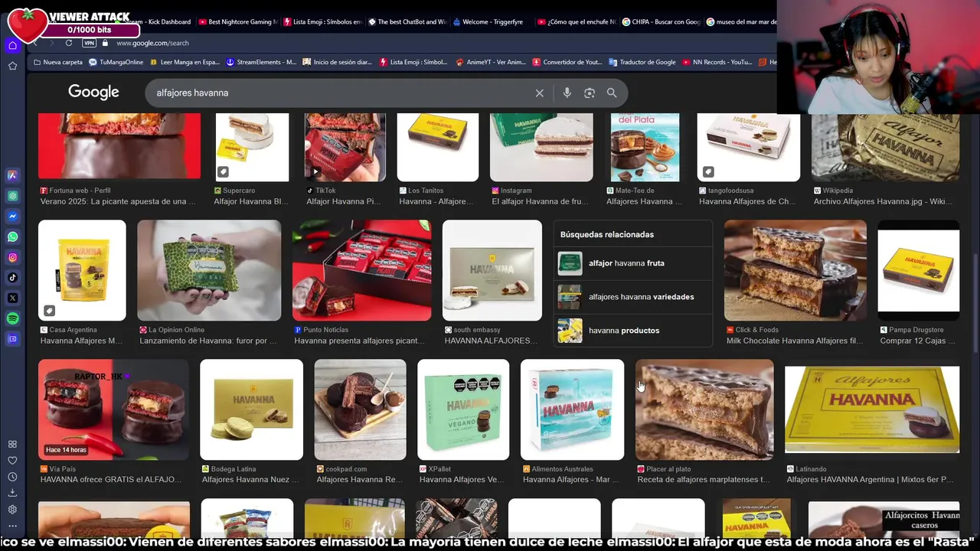Clear the search box with the X
The height and width of the screenshot is (551, 980).
[x=540, y=93]
